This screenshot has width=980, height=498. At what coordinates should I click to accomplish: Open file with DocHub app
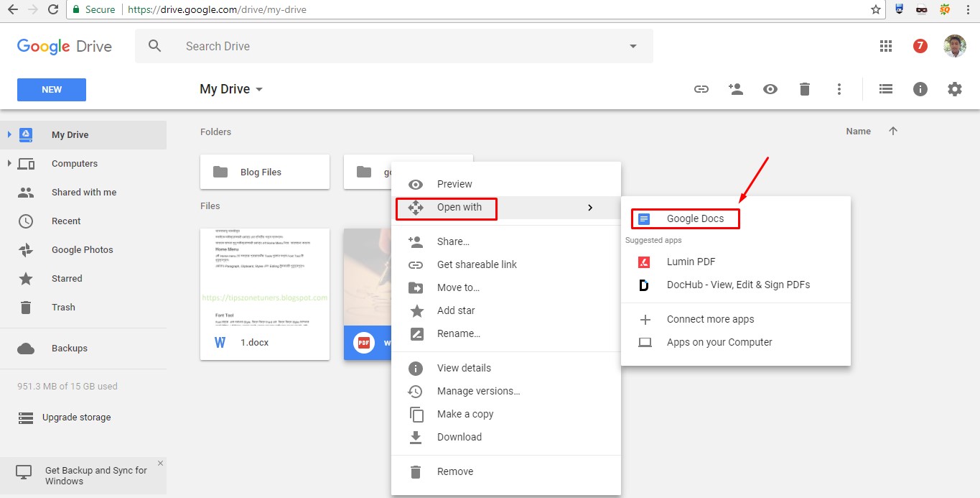click(736, 285)
